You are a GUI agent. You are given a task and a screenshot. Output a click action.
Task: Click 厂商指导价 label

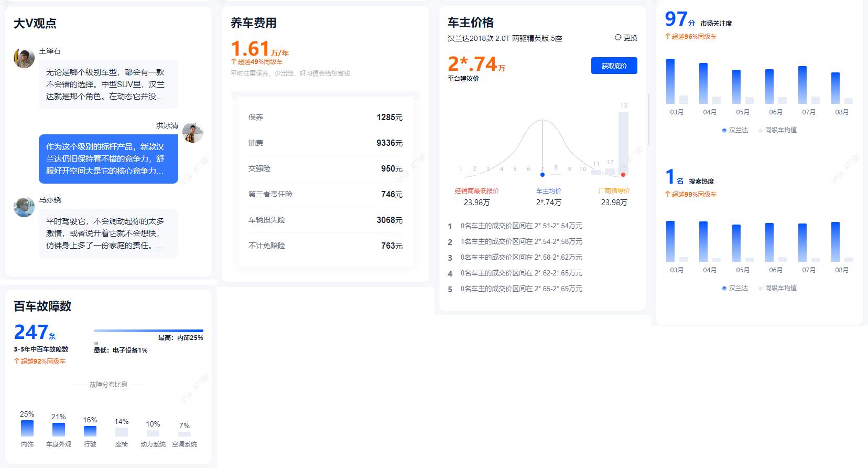tap(614, 190)
